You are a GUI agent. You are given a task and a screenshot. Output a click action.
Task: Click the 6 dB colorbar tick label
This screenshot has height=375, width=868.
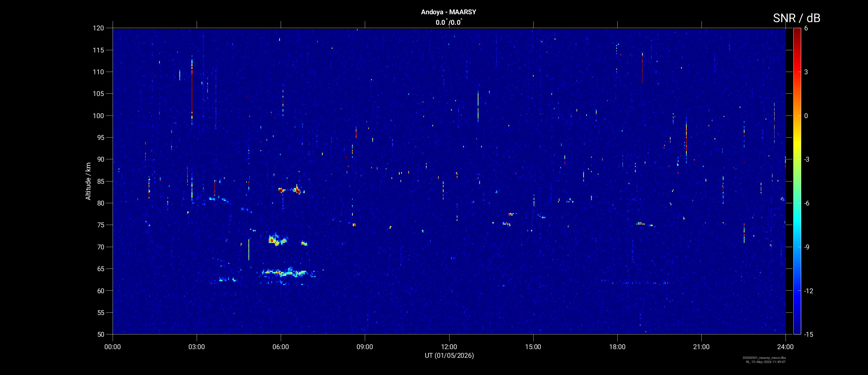pyautogui.click(x=806, y=28)
